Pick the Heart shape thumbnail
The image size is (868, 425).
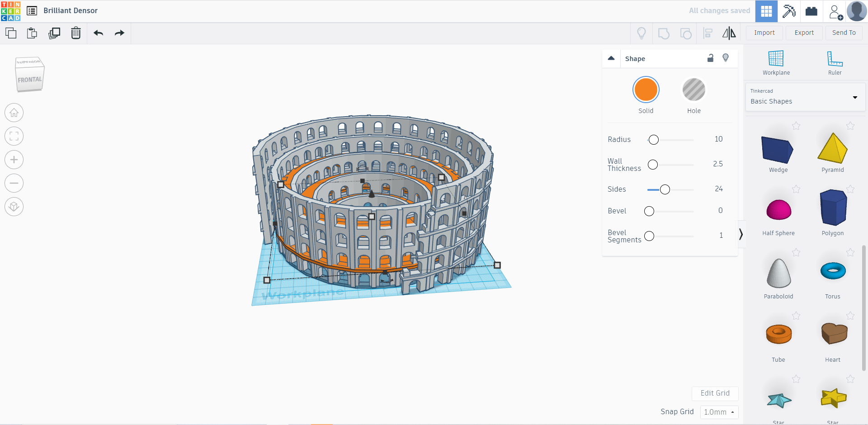click(x=834, y=333)
